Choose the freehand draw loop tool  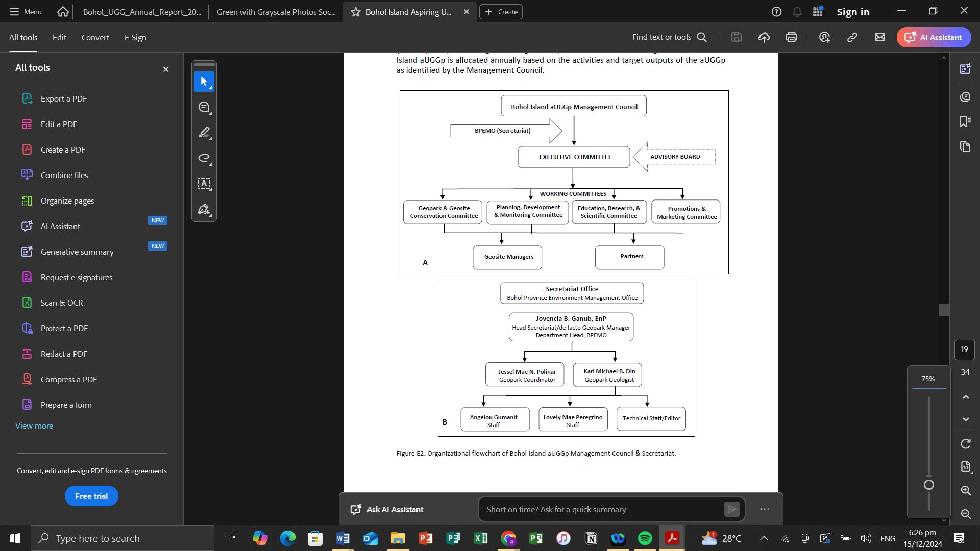click(204, 158)
